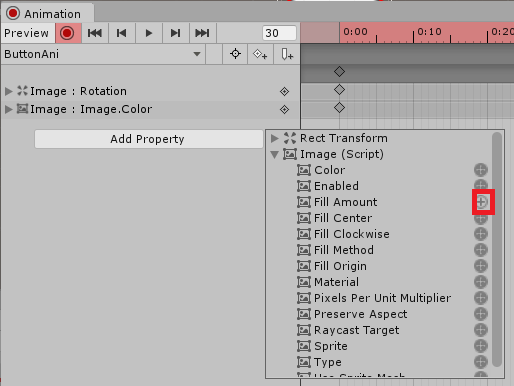Click the 0:10 mark on the timeline ruler
This screenshot has height=386, width=514.
pos(429,32)
